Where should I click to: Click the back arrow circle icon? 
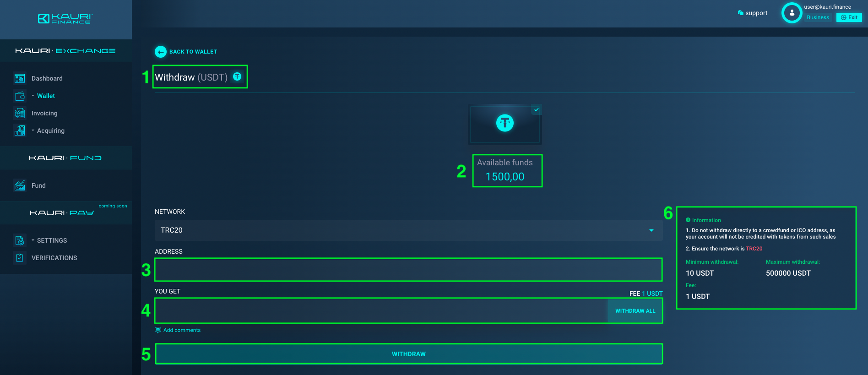point(161,52)
